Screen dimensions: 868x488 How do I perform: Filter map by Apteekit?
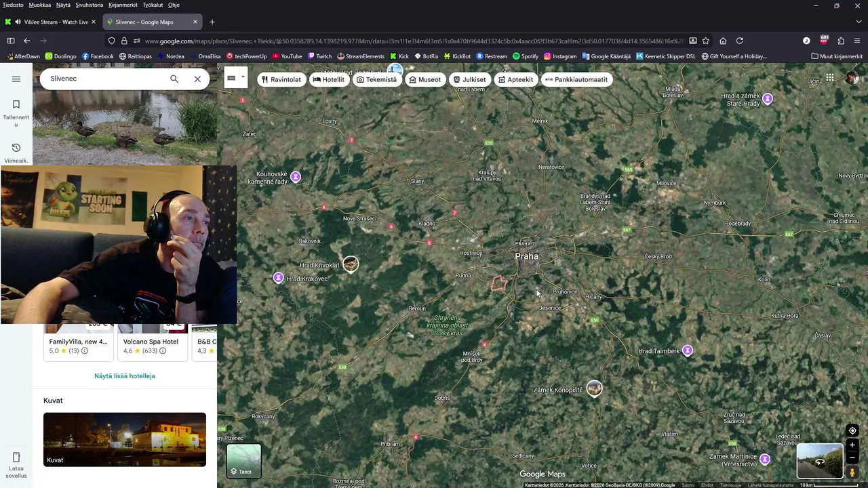coord(516,79)
